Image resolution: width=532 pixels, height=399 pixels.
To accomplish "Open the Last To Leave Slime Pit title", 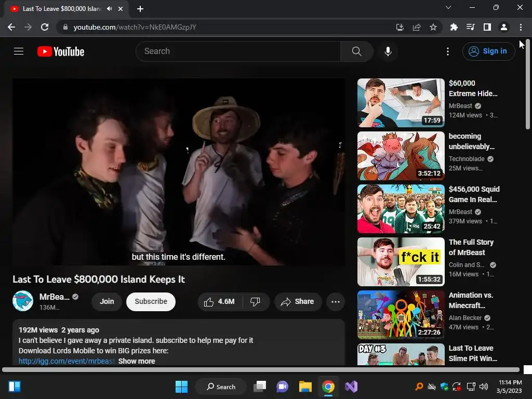I will [473, 353].
